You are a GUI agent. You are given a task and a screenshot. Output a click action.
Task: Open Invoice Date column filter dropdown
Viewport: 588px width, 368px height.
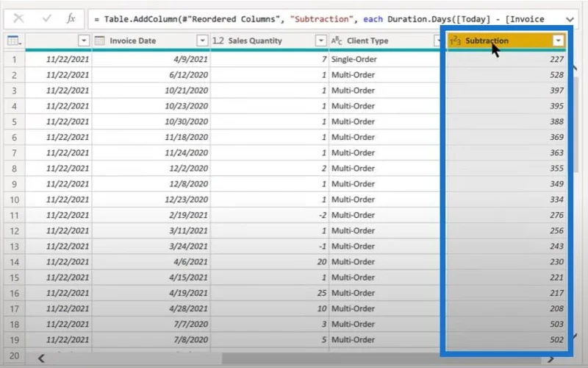(x=202, y=40)
